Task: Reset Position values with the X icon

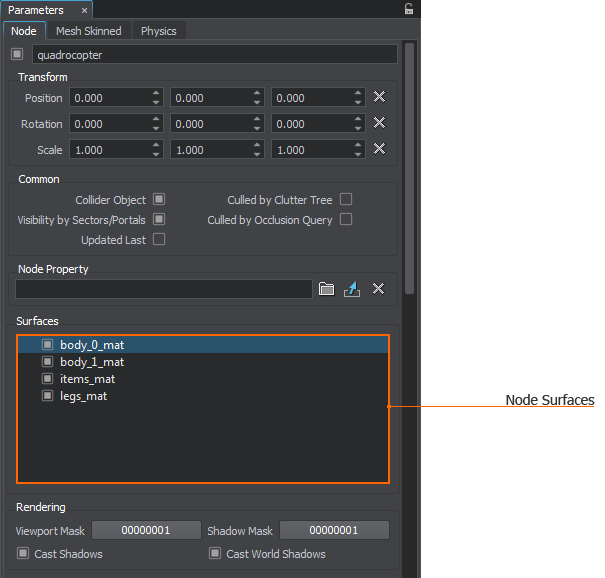Action: pyautogui.click(x=379, y=97)
